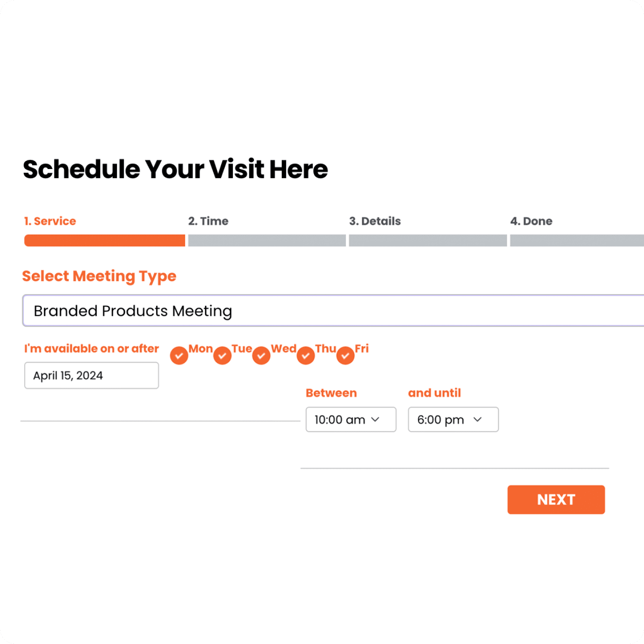The width and height of the screenshot is (644, 644).
Task: Switch to the 2. Time step
Action: [208, 221]
